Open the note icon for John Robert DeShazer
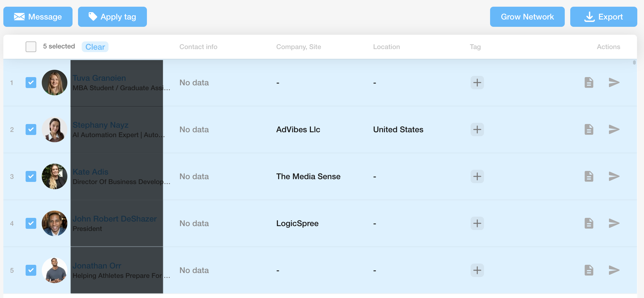The image size is (644, 298). tap(589, 223)
